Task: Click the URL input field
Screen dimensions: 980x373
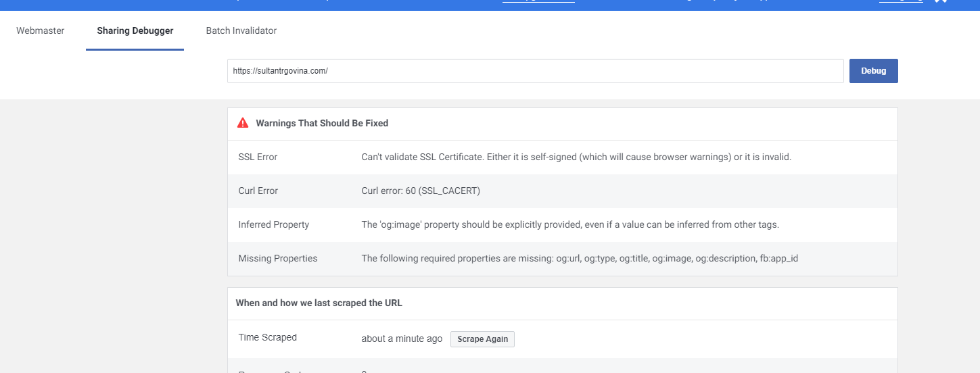Action: tap(535, 71)
